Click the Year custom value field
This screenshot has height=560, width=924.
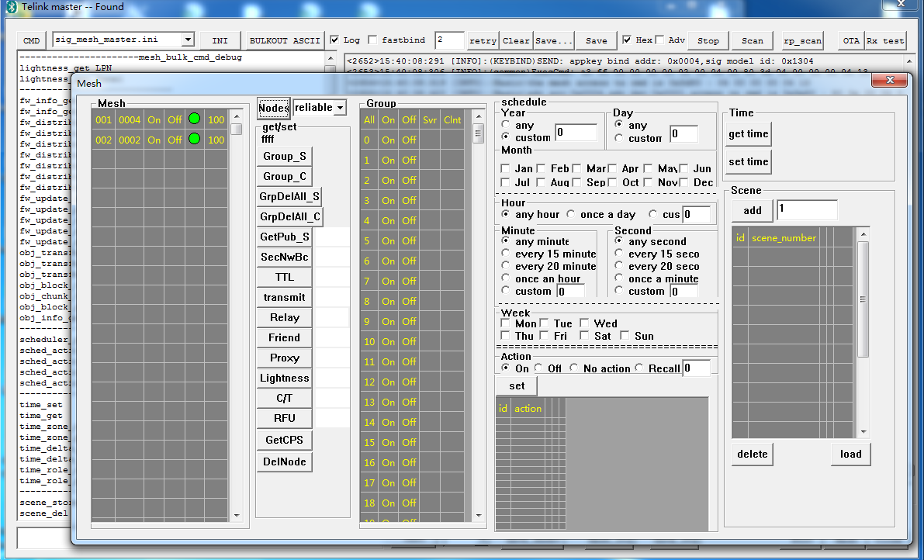[x=576, y=133]
